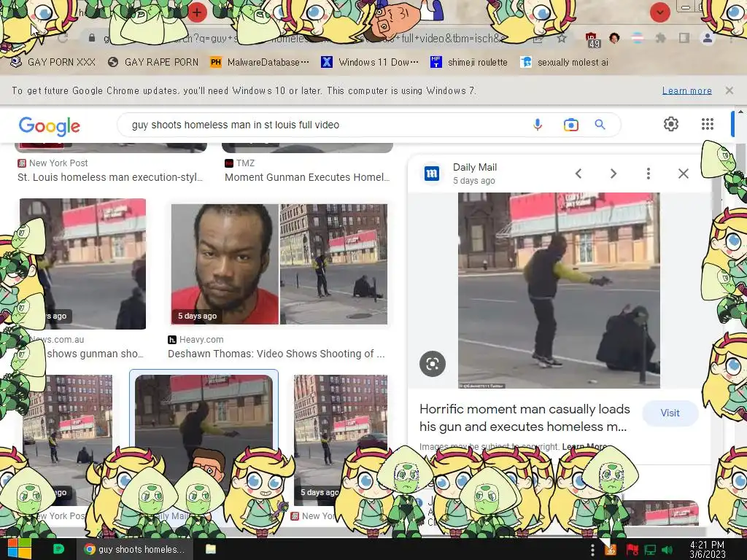
Task: Go to next image in Daily Mail panel
Action: [614, 174]
